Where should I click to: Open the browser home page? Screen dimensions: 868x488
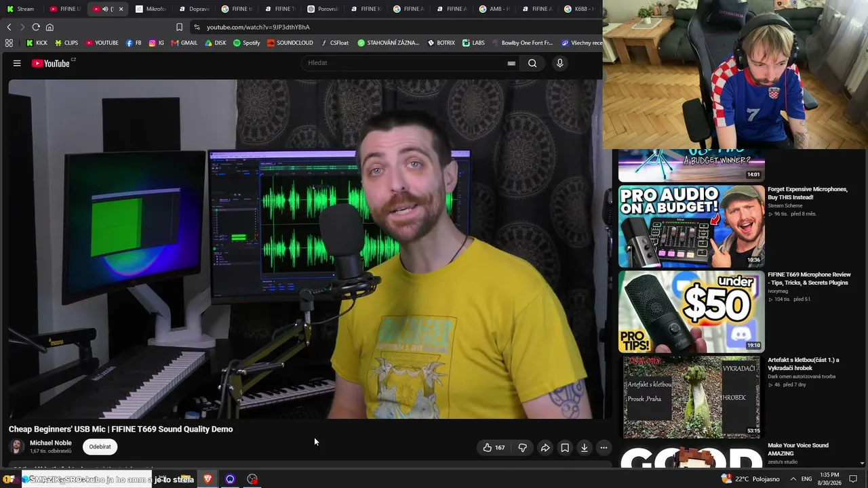(x=50, y=27)
